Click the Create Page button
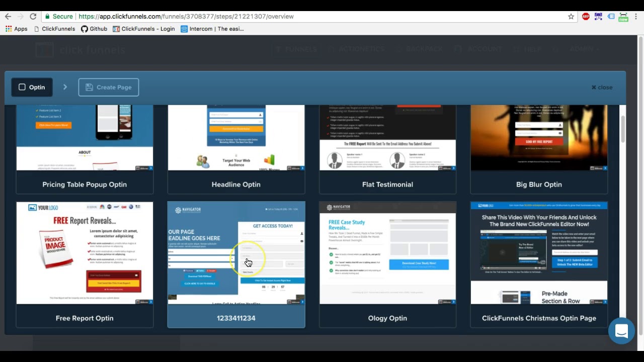 pyautogui.click(x=109, y=87)
